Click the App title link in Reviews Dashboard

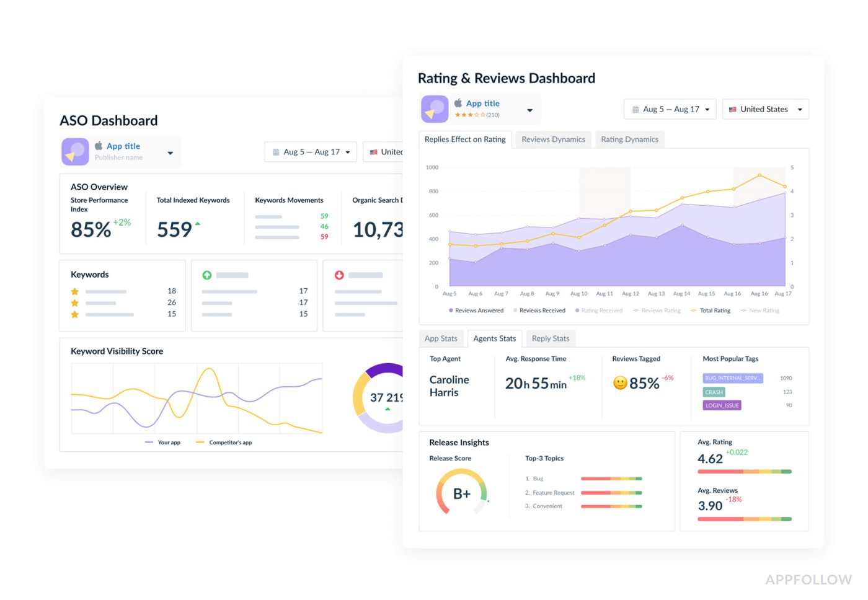coord(482,104)
